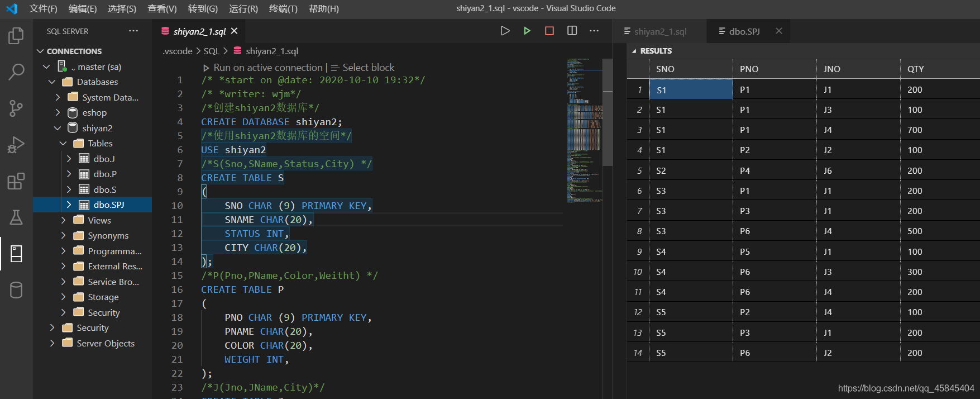Expand the eshop database node

58,112
